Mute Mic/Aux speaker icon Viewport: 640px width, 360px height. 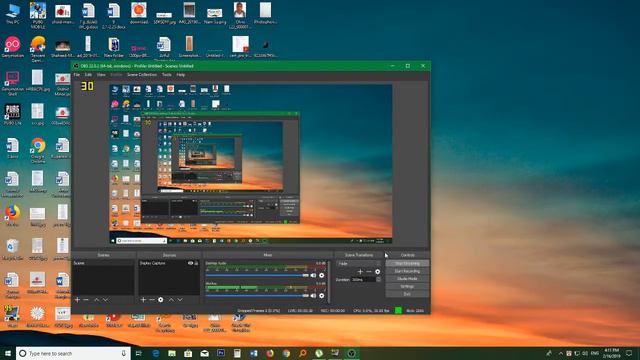313,296
